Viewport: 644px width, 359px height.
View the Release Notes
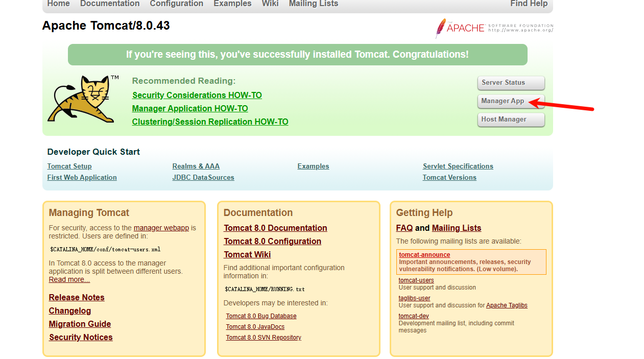[76, 297]
